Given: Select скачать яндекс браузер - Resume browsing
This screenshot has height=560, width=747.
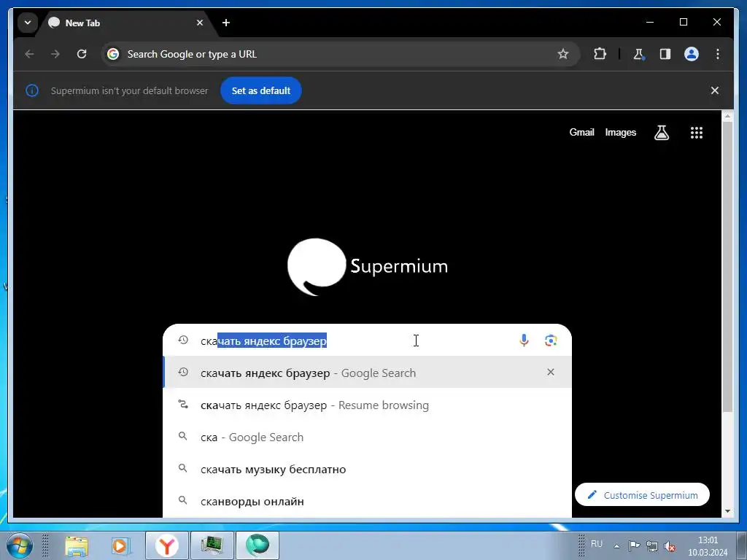Looking at the screenshot, I should [x=368, y=405].
